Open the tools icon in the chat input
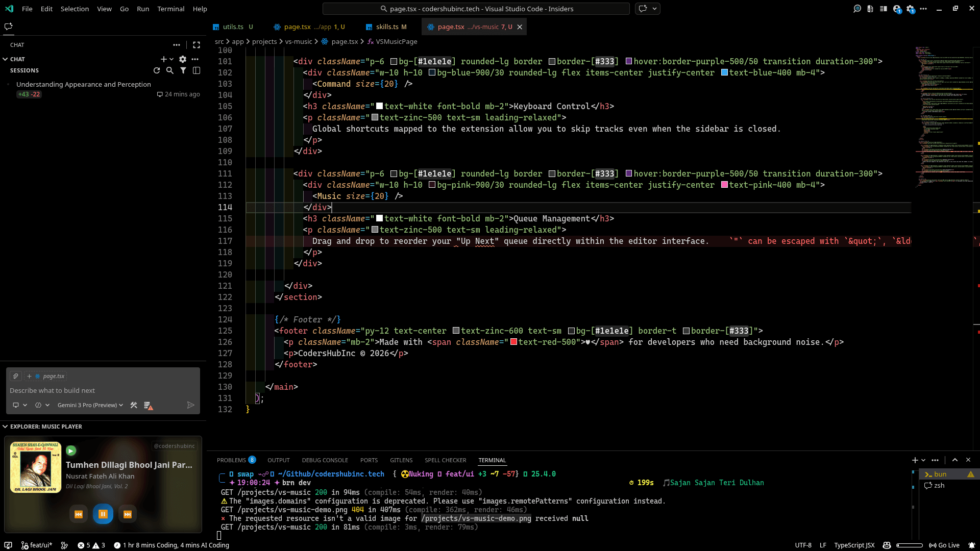 click(134, 405)
